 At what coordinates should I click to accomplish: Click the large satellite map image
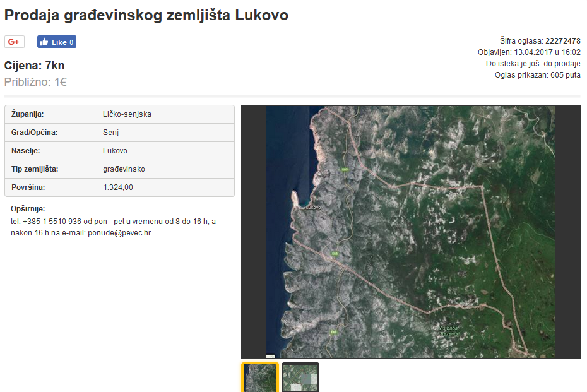(x=410, y=231)
